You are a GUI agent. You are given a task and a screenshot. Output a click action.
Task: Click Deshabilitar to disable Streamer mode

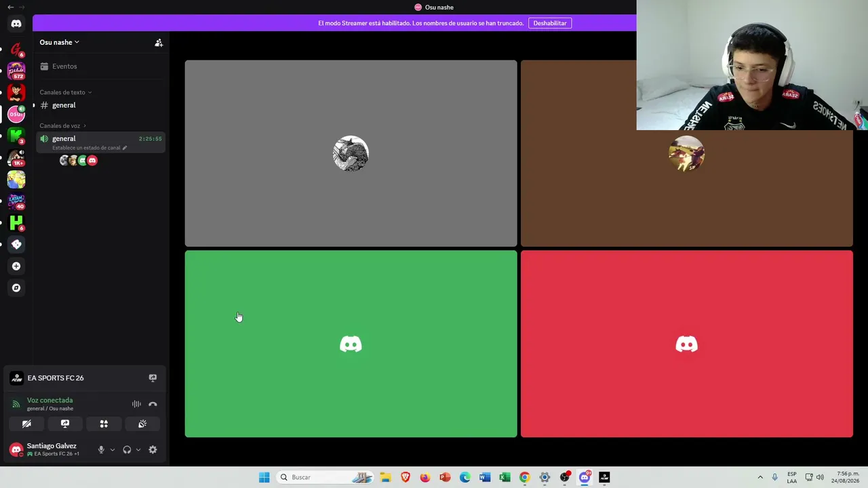click(x=550, y=23)
